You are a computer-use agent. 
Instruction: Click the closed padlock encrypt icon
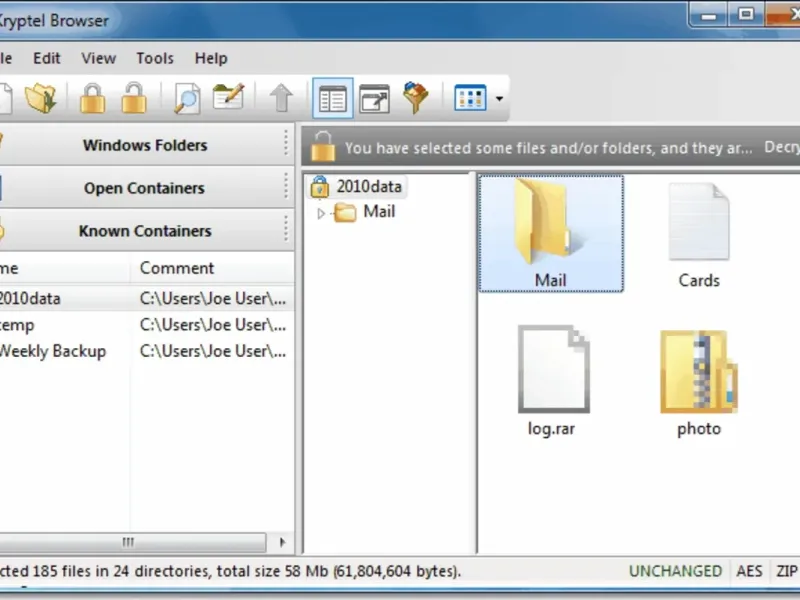pyautogui.click(x=93, y=97)
